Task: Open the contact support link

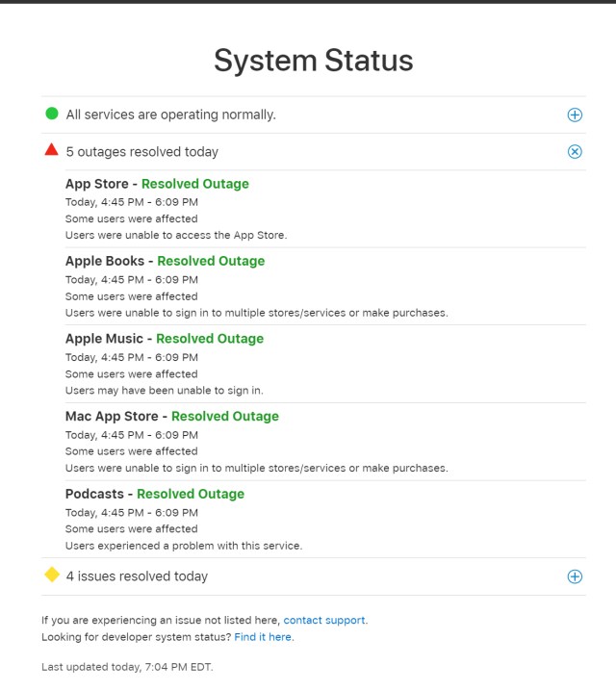Action: (323, 620)
